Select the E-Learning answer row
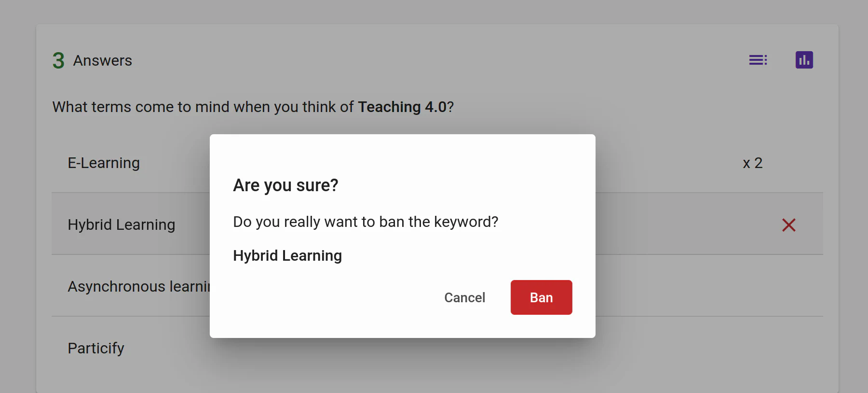This screenshot has width=868, height=393. [x=104, y=163]
